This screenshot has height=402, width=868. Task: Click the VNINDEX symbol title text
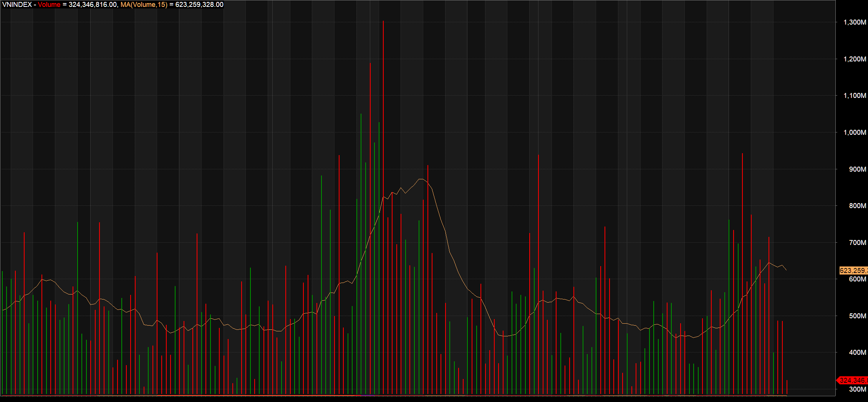17,5
